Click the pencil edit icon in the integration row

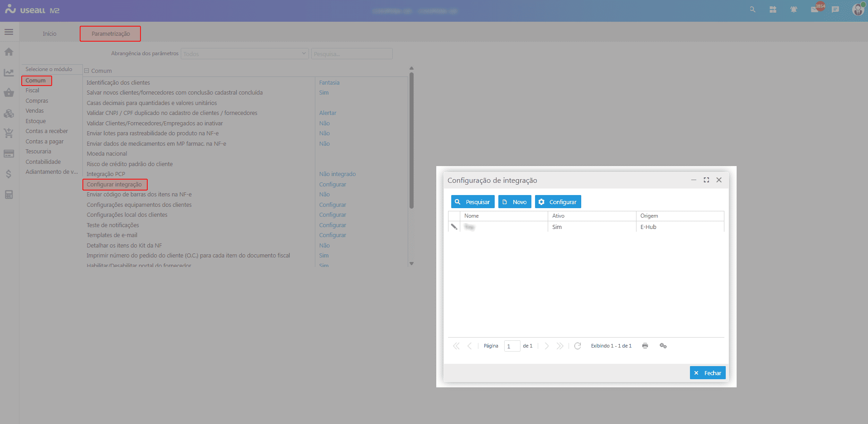(x=454, y=227)
